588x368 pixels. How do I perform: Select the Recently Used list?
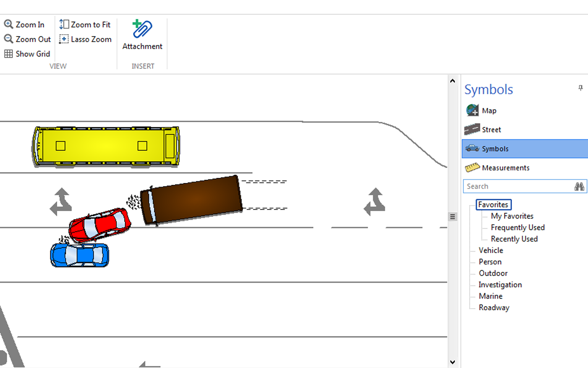pos(514,239)
